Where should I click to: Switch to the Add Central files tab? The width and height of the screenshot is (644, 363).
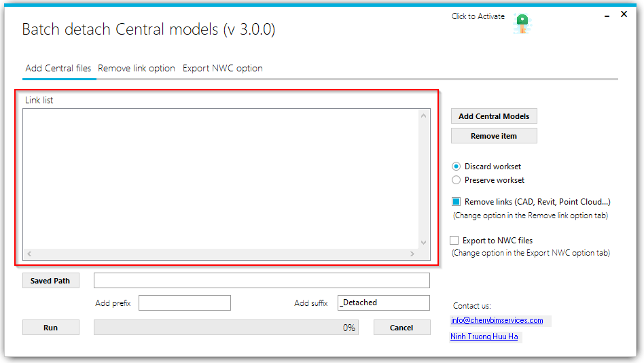[58, 68]
